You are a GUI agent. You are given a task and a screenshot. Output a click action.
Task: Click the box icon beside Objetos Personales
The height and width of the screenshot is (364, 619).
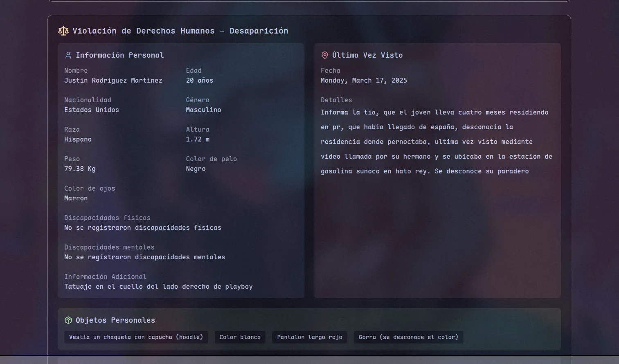(68, 320)
